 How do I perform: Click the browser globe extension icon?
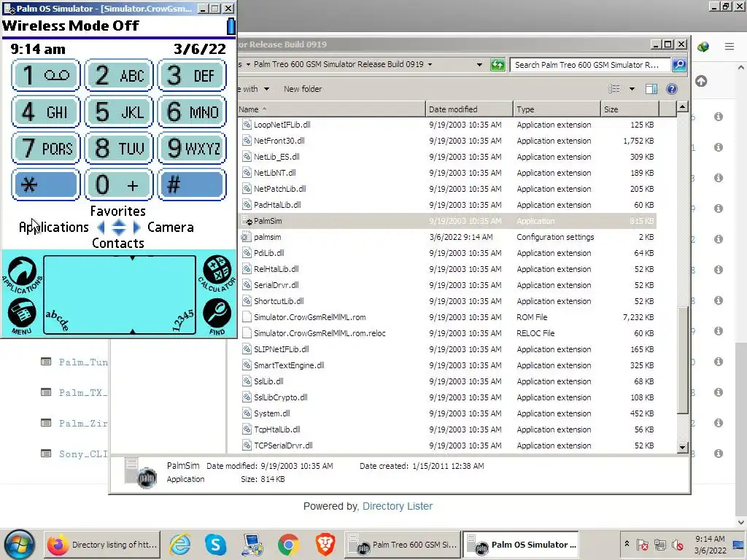[x=703, y=47]
